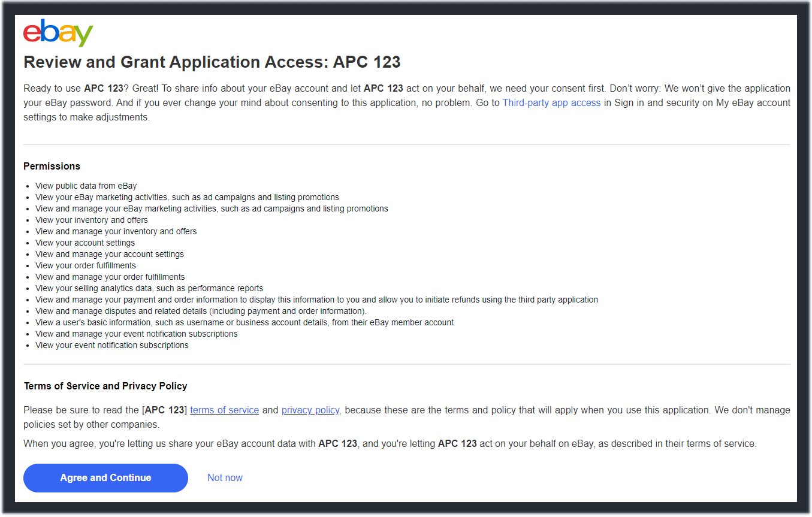Open the APC 123 terms of service link
The image size is (812, 517).
(225, 410)
